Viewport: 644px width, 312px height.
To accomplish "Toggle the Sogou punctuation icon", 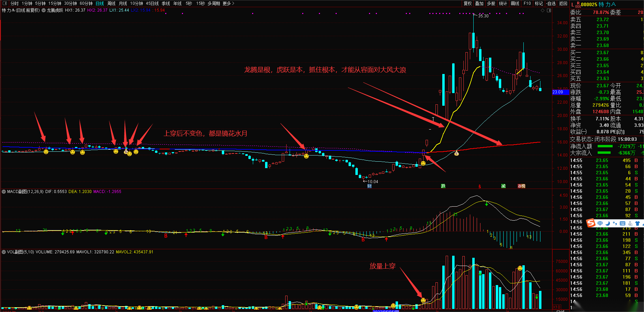I will [x=615, y=223].
